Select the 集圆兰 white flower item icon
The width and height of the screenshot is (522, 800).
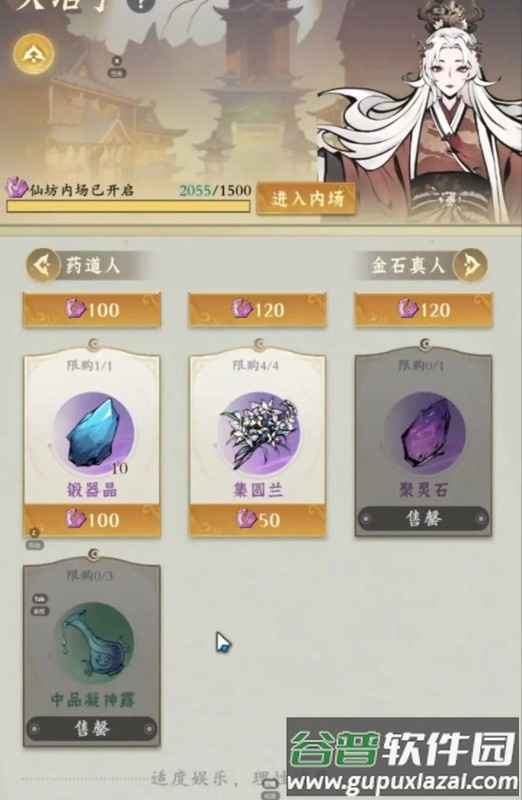(259, 433)
